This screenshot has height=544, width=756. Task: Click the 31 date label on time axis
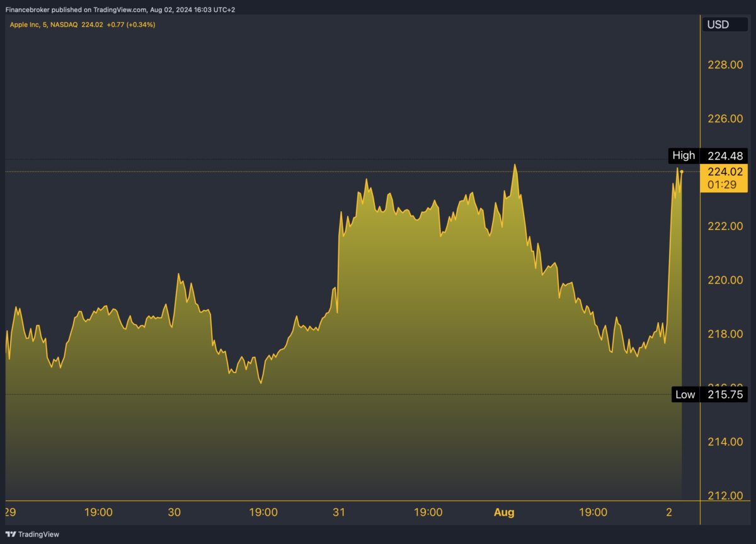click(339, 512)
